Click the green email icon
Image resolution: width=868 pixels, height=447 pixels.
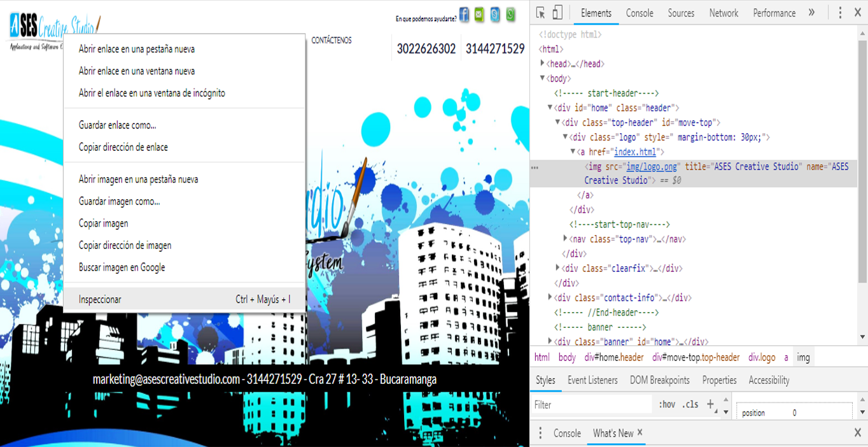click(479, 15)
